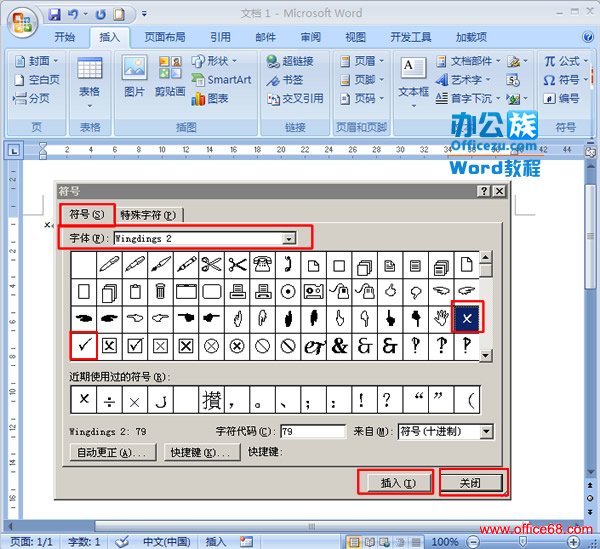Click the zoom slider handle
600x549 pixels.
pyautogui.click(x=522, y=542)
